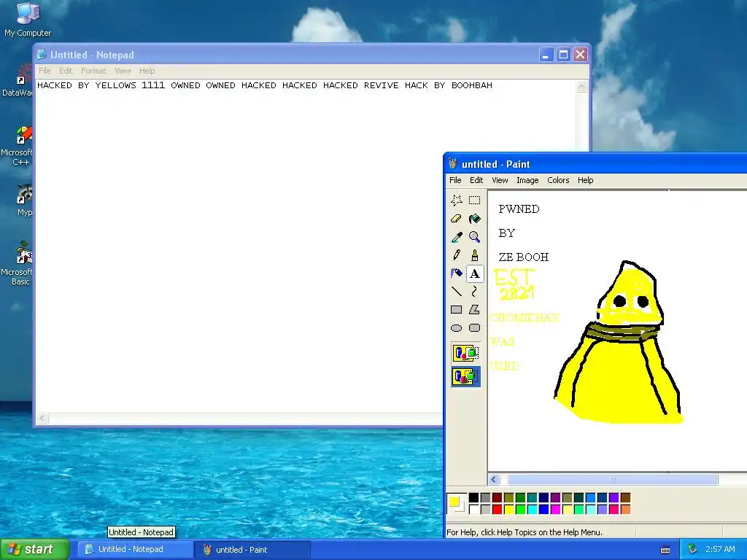Select the Ellipse shape tool
747x560 pixels.
click(x=457, y=328)
